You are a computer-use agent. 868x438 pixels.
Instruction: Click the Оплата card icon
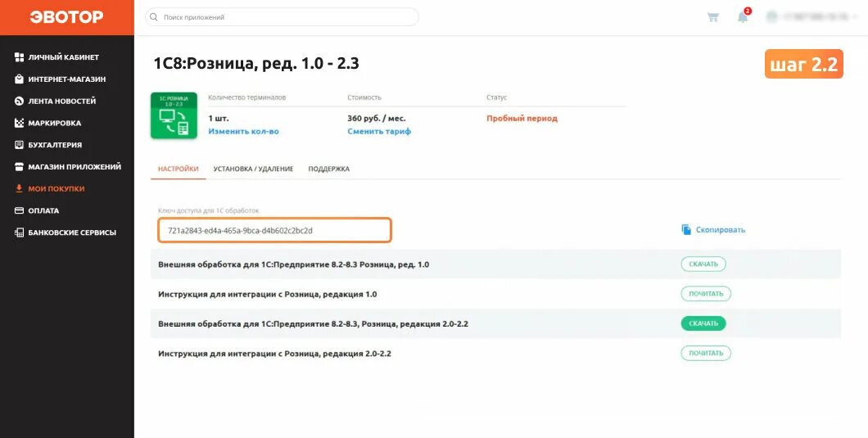point(19,211)
